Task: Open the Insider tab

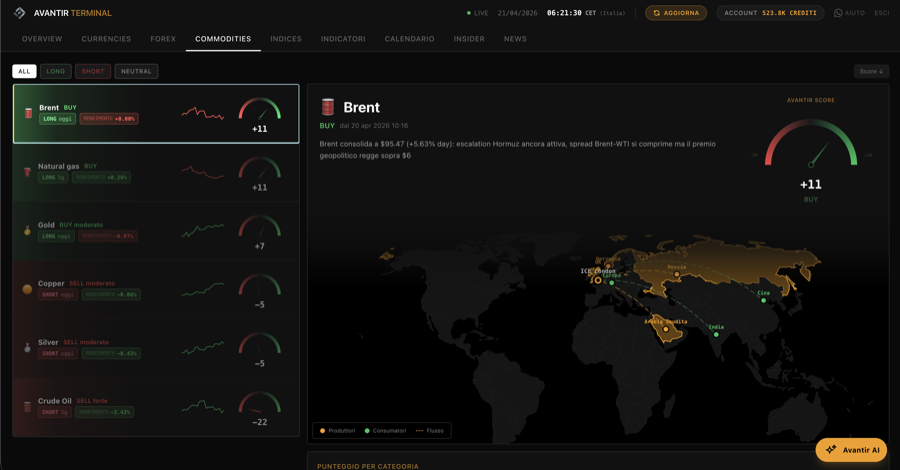Action: [469, 39]
